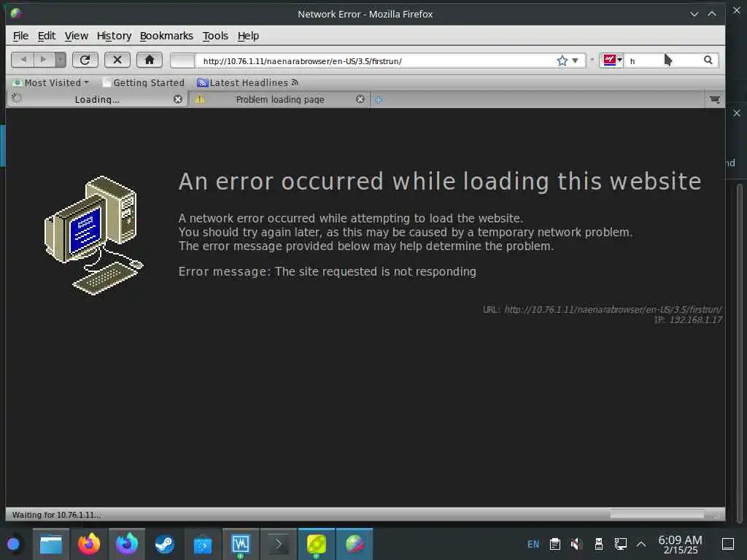The width and height of the screenshot is (747, 560).
Task: Go to the Home page
Action: click(x=150, y=60)
